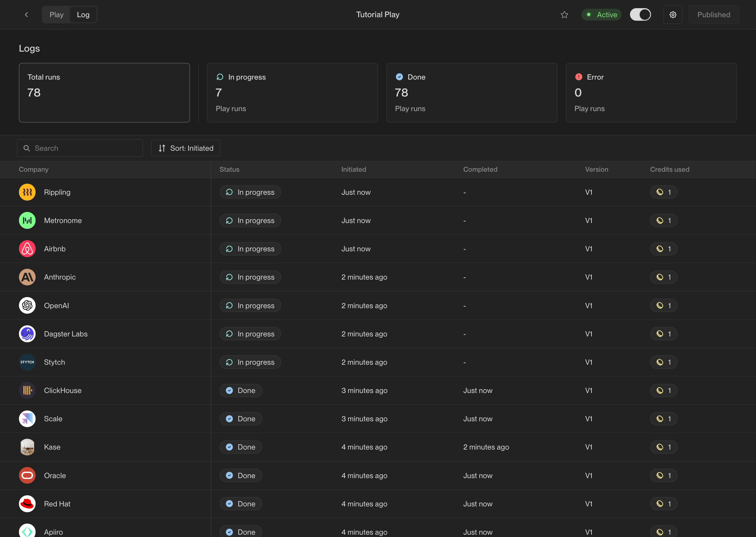This screenshot has height=537, width=756.
Task: Click the OpenAI logo icon
Action: [x=27, y=306]
